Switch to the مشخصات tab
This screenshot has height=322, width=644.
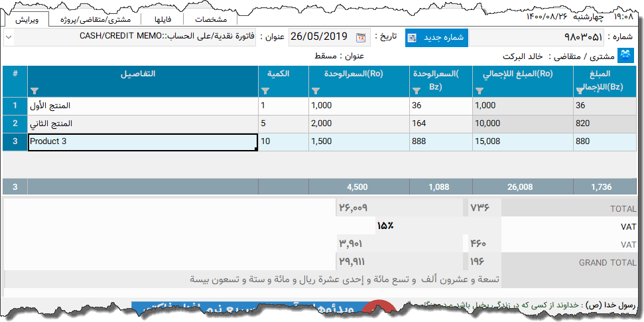coord(211,19)
